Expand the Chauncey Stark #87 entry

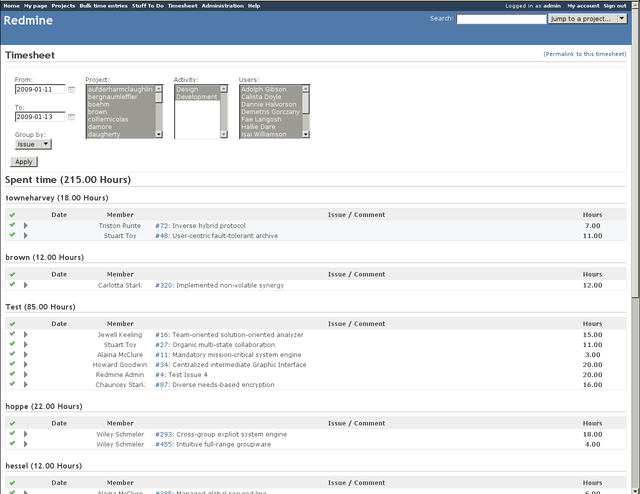[25, 385]
